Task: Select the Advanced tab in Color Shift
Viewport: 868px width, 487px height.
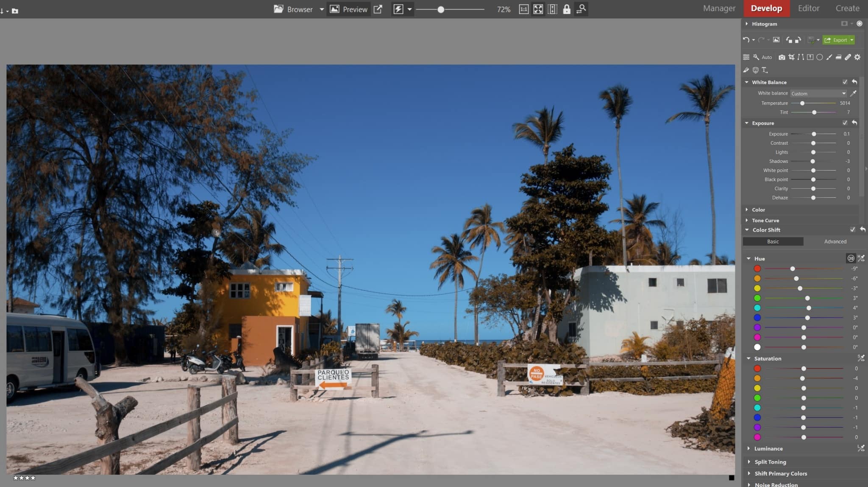Action: (x=835, y=241)
